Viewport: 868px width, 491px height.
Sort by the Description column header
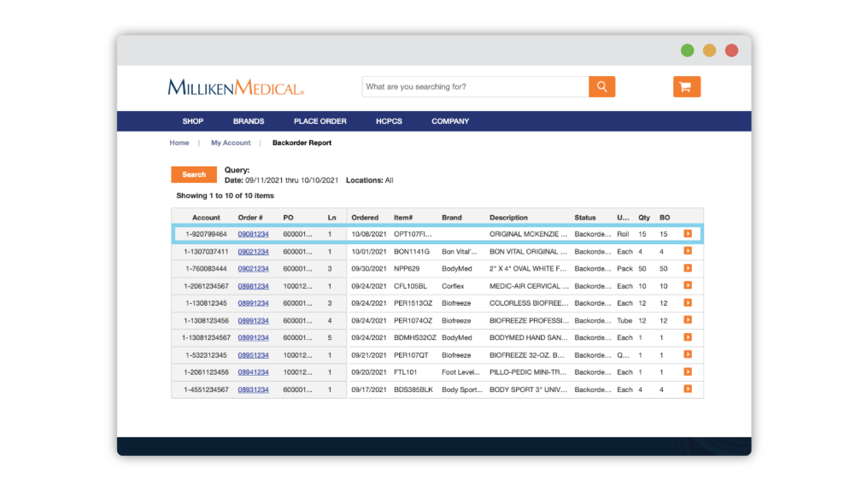coord(508,218)
